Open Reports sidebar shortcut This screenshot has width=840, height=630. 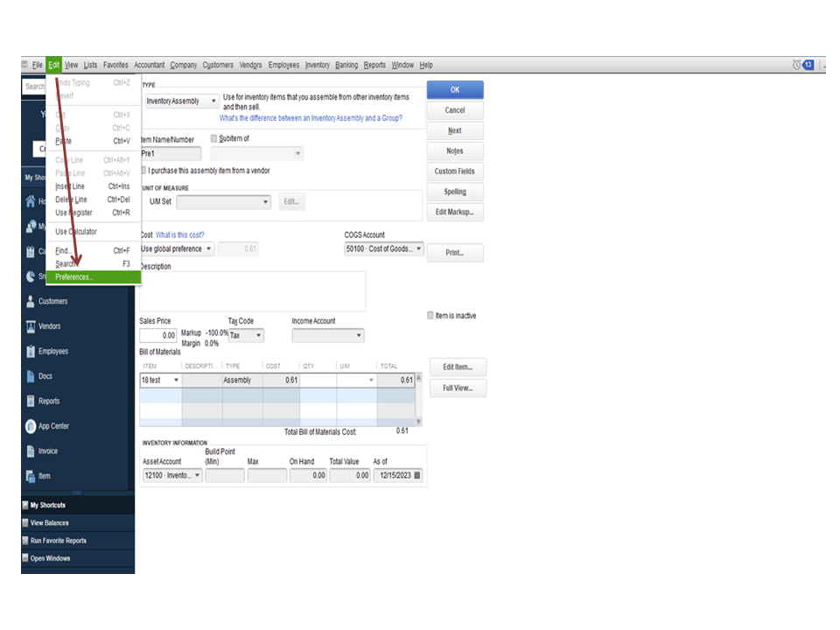[x=49, y=402]
